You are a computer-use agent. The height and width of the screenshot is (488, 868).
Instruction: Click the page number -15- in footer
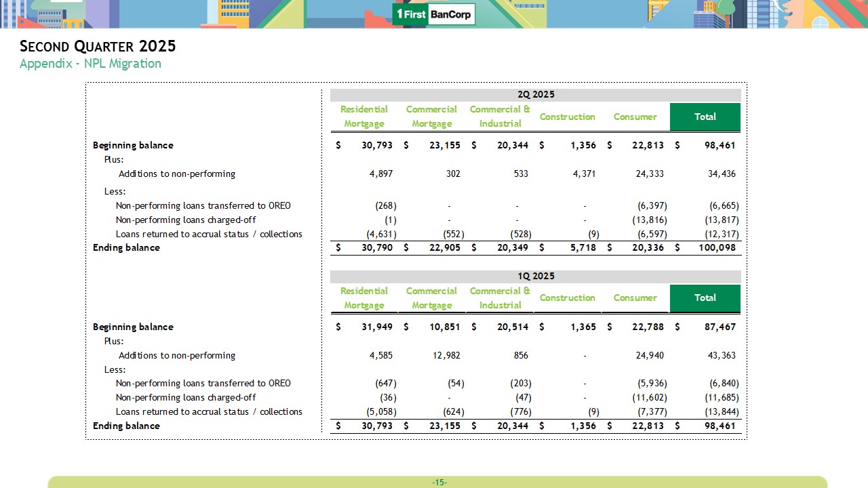tap(439, 483)
